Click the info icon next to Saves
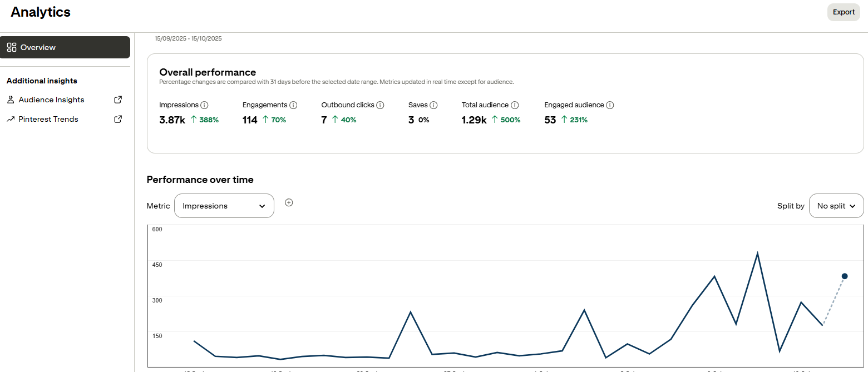The height and width of the screenshot is (372, 868). click(x=433, y=105)
